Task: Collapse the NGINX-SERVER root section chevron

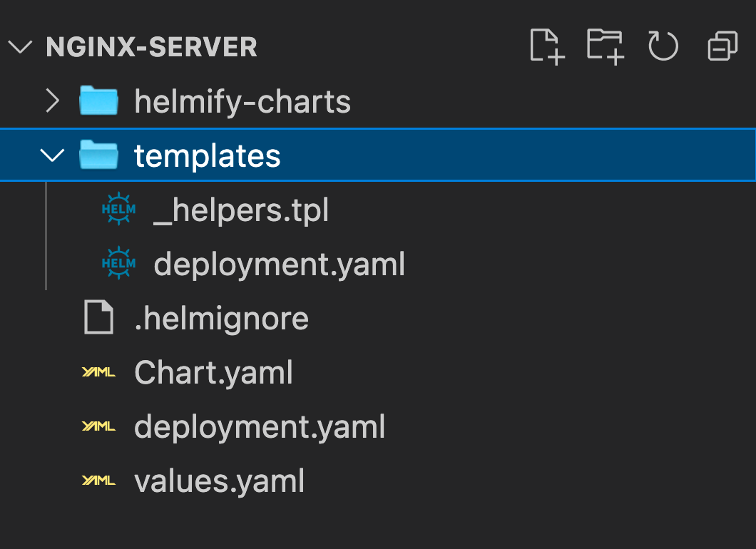Action: pos(20,47)
